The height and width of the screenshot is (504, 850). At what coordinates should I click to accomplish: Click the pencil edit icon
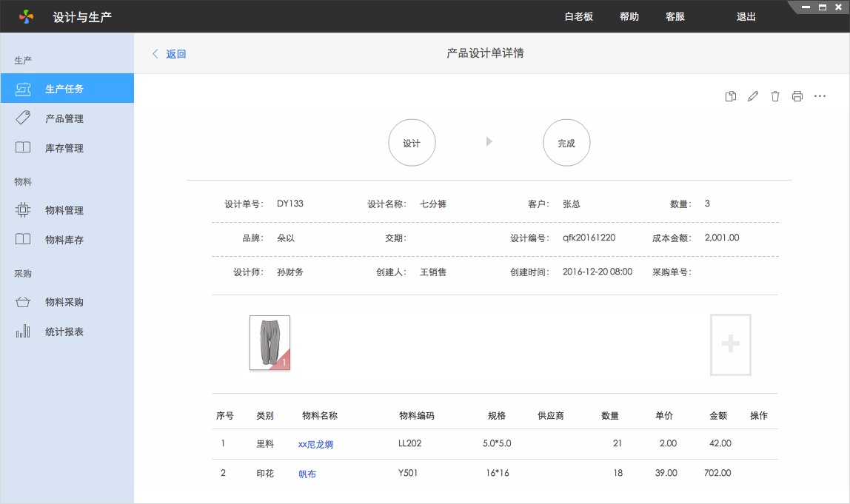coord(753,96)
